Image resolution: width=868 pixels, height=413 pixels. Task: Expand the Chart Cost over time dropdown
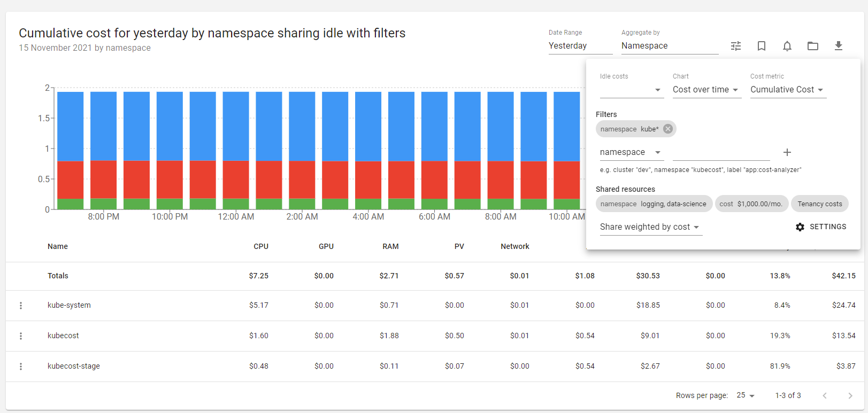(706, 90)
